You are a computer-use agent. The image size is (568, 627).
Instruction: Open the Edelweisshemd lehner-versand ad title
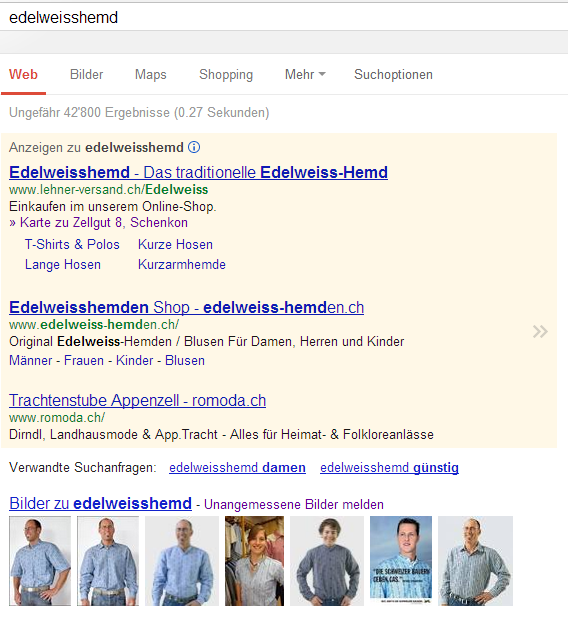[x=198, y=172]
